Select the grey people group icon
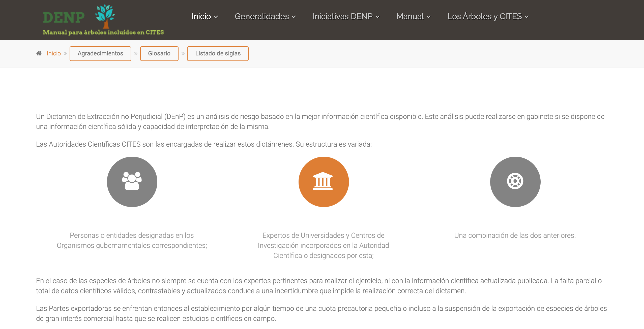Screen dimensions: 644x329 point(132,182)
